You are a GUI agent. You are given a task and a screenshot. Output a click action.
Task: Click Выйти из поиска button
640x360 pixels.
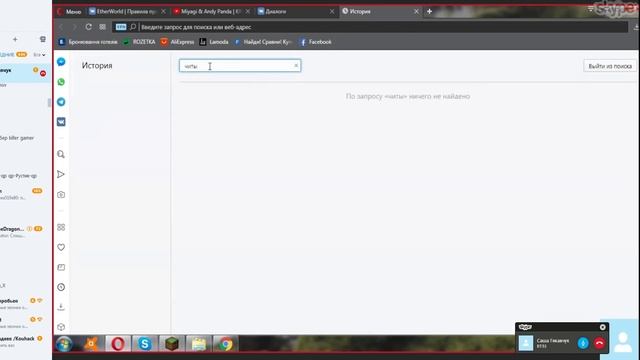click(x=610, y=66)
